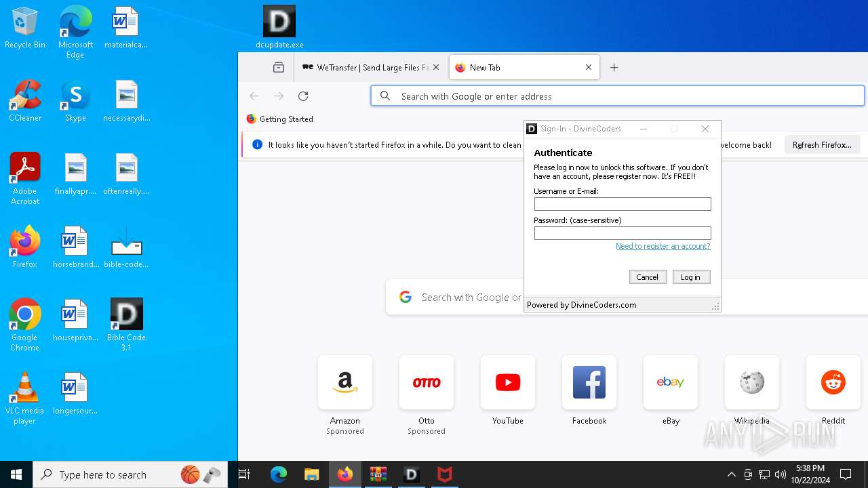The height and width of the screenshot is (488, 868).
Task: Open Google Chrome desktop shortcut
Action: point(25,325)
